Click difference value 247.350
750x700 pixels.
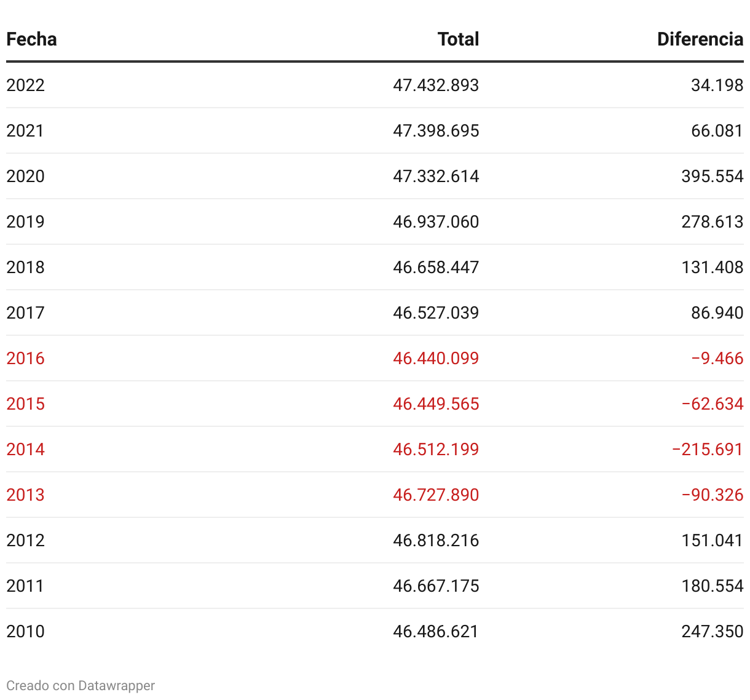coord(712,631)
